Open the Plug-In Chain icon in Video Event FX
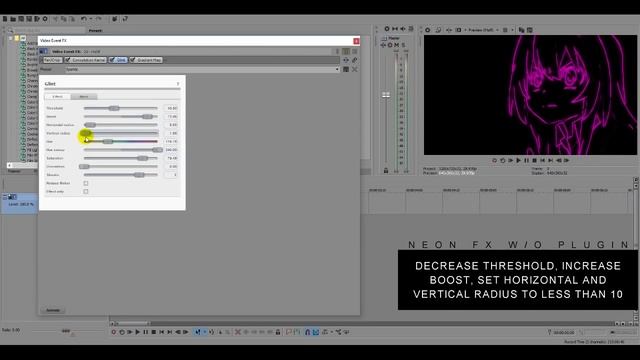 point(346,60)
